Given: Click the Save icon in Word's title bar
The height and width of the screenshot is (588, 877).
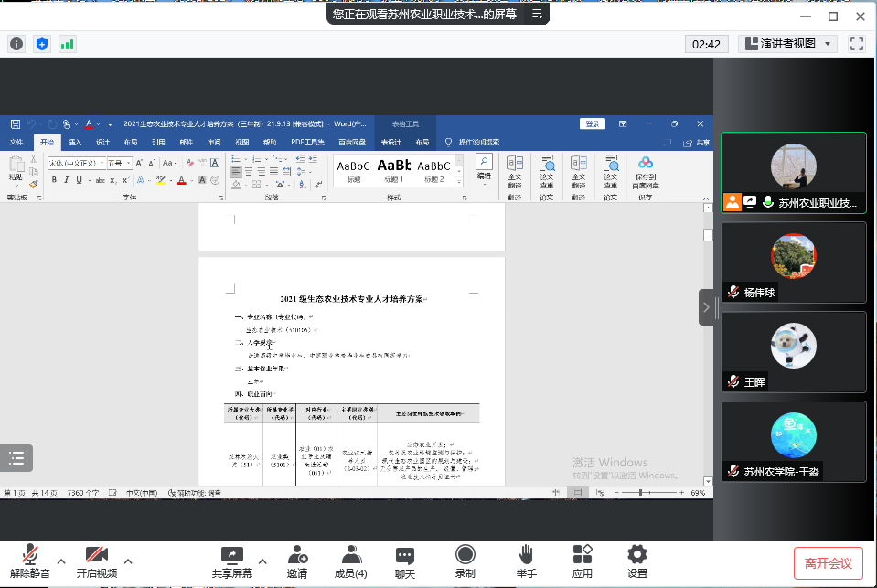Looking at the screenshot, I should click(16, 124).
